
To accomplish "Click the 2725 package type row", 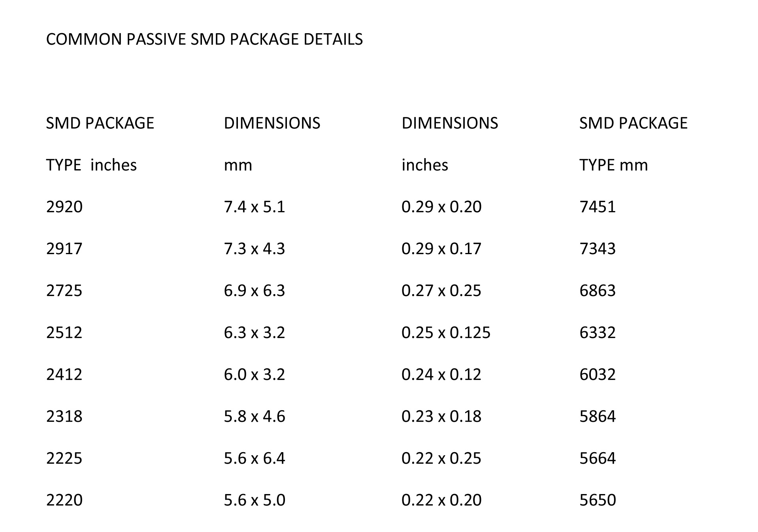I will 64,291.
